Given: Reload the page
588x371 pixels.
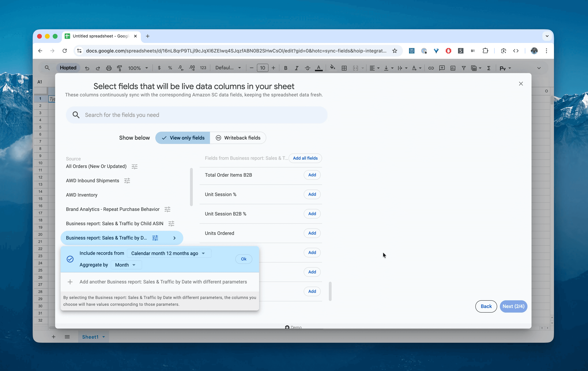Looking at the screenshot, I should click(x=65, y=51).
